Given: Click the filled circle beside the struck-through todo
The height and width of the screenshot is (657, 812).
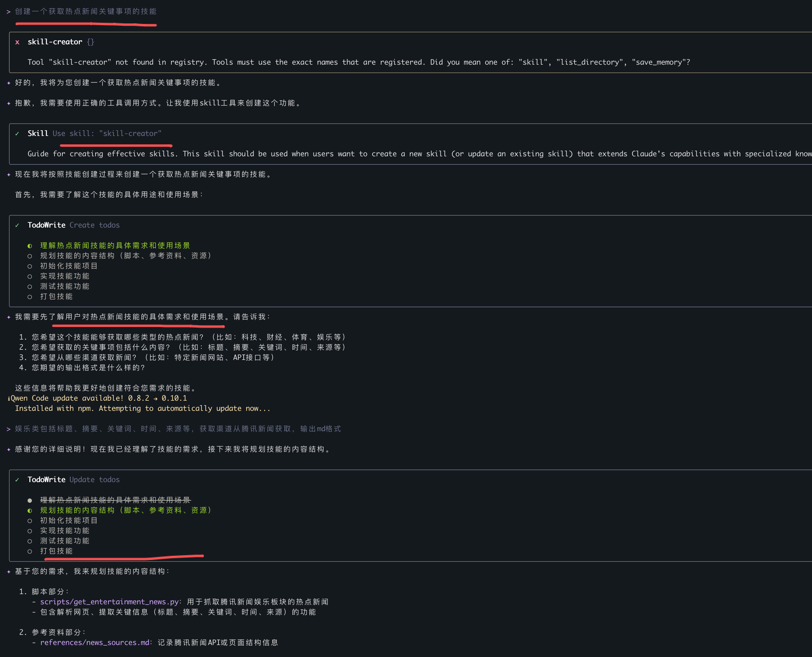Looking at the screenshot, I should (x=30, y=500).
